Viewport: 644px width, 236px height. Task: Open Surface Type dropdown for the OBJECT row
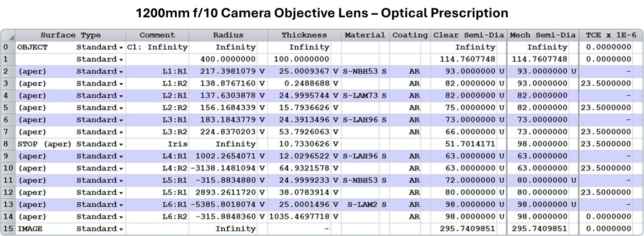(x=121, y=48)
